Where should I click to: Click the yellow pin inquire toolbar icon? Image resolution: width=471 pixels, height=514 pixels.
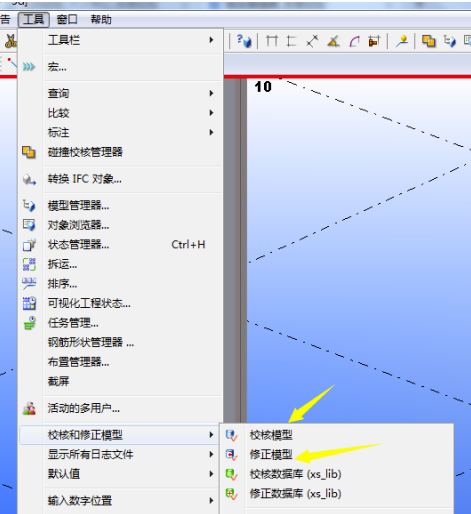(402, 41)
